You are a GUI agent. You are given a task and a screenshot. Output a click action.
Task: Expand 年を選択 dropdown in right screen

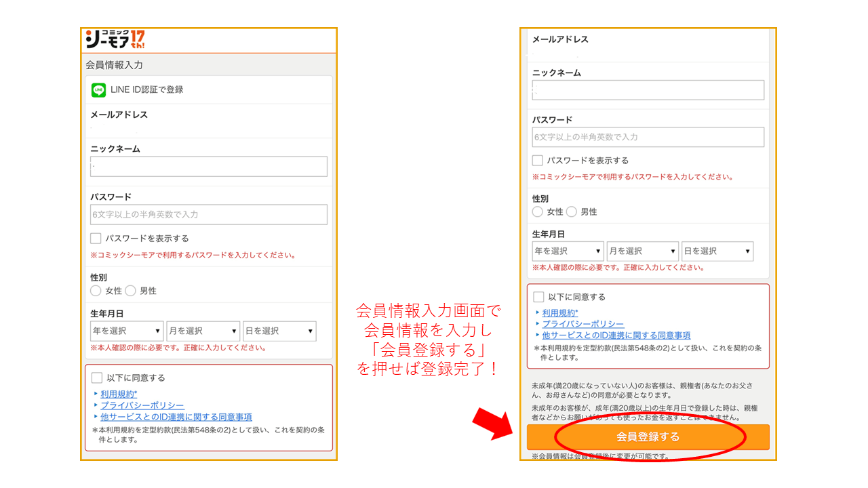coord(568,251)
